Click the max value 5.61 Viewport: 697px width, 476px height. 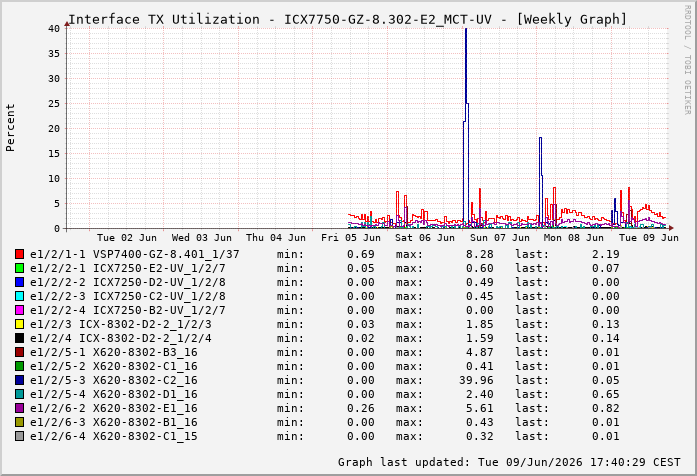pyautogui.click(x=480, y=408)
